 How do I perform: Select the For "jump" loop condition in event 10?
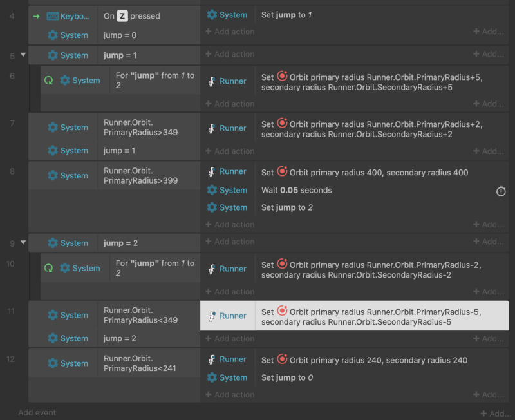pyautogui.click(x=155, y=268)
